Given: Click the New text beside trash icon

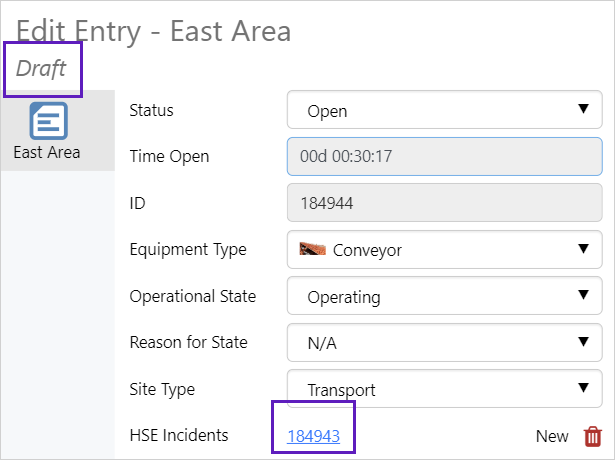Looking at the screenshot, I should point(552,436).
